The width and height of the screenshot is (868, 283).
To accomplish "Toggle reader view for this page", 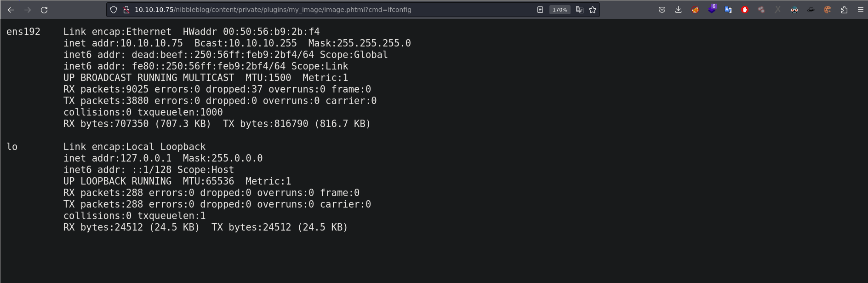I will 540,10.
